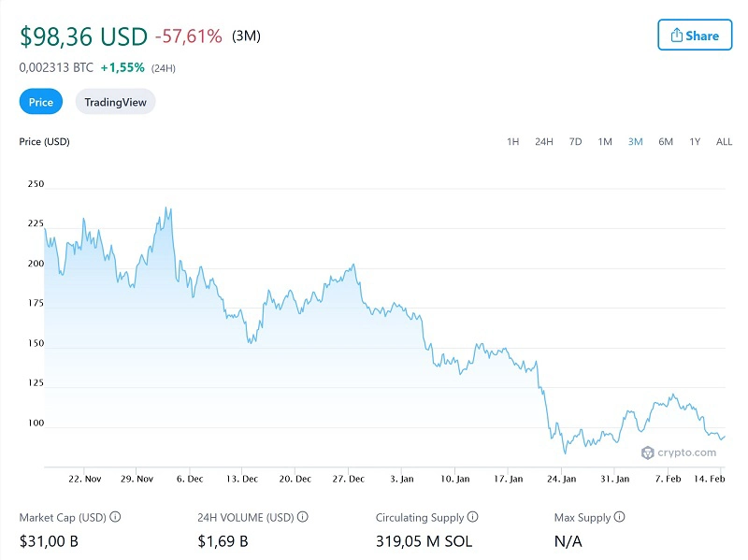Click the 24 Jan low point on chart

pyautogui.click(x=565, y=452)
